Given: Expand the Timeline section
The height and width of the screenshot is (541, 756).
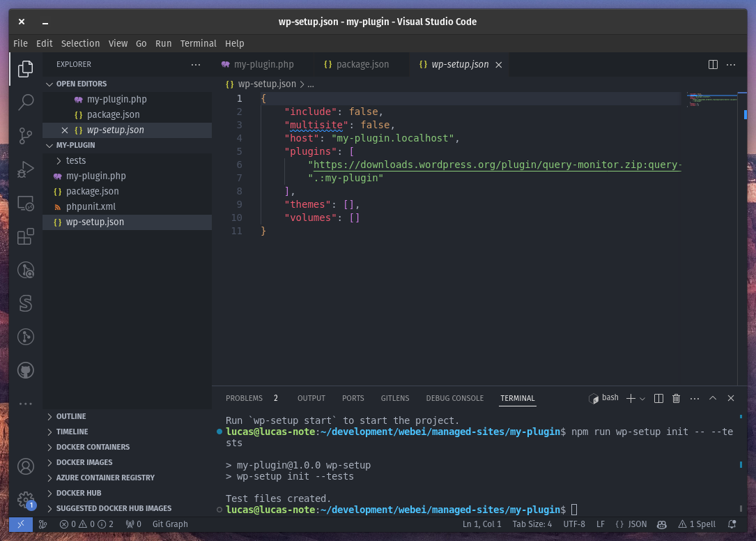Looking at the screenshot, I should [x=128, y=432].
